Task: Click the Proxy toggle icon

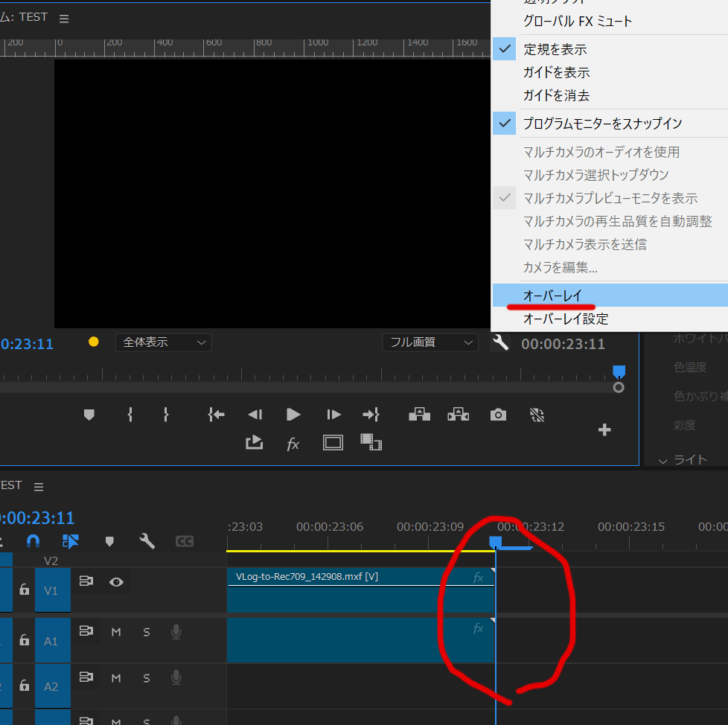Action: click(x=537, y=415)
